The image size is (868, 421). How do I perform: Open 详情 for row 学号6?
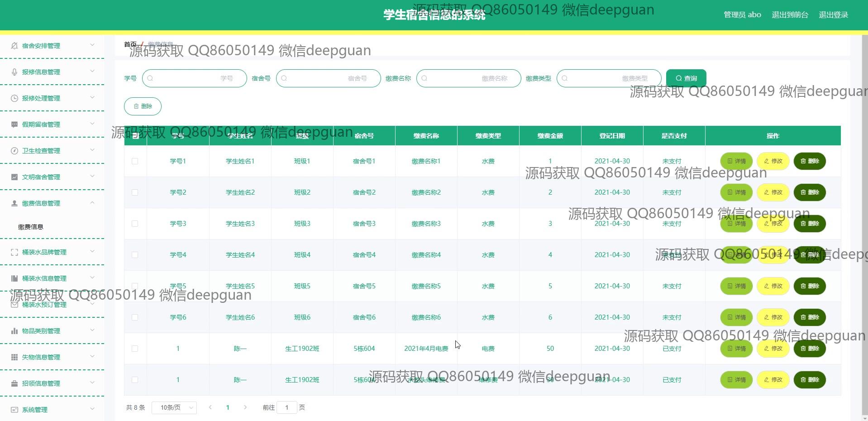click(x=736, y=317)
